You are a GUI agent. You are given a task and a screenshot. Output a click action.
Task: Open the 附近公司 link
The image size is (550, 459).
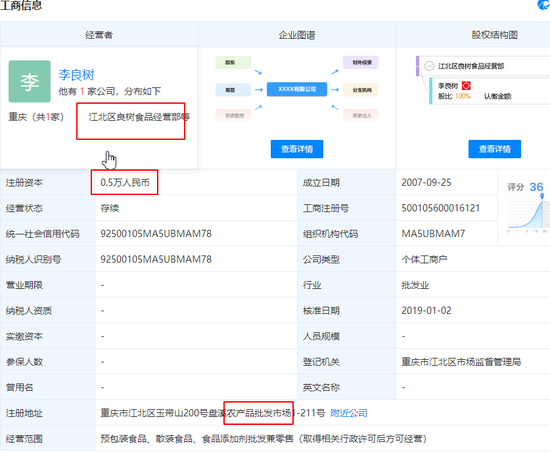[x=349, y=413]
